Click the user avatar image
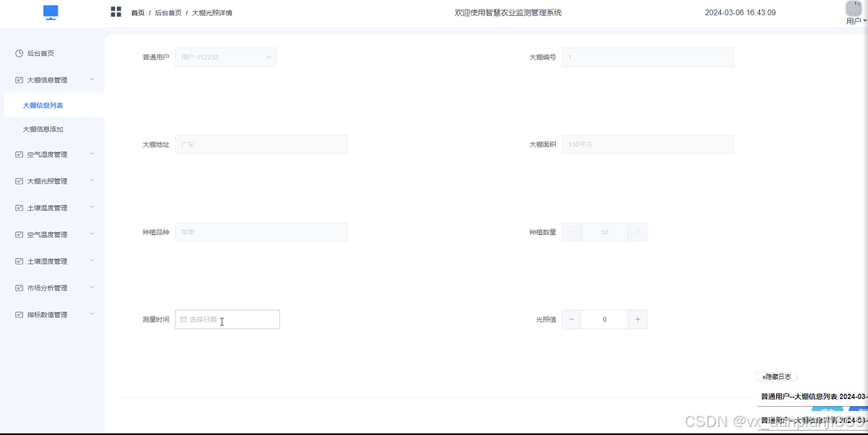This screenshot has height=435, width=868. point(854,8)
